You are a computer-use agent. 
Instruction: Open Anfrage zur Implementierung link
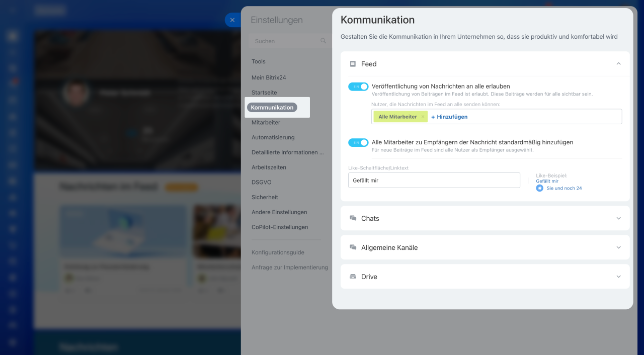point(290,268)
